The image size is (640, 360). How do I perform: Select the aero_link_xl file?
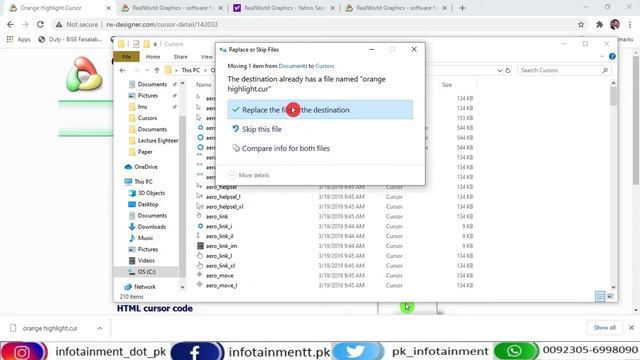click(220, 266)
